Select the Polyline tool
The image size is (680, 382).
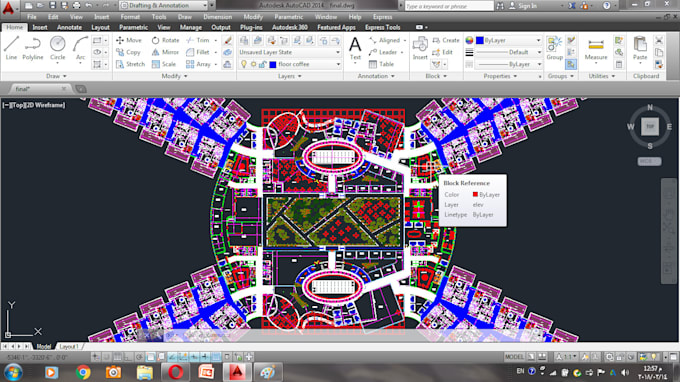click(x=33, y=48)
